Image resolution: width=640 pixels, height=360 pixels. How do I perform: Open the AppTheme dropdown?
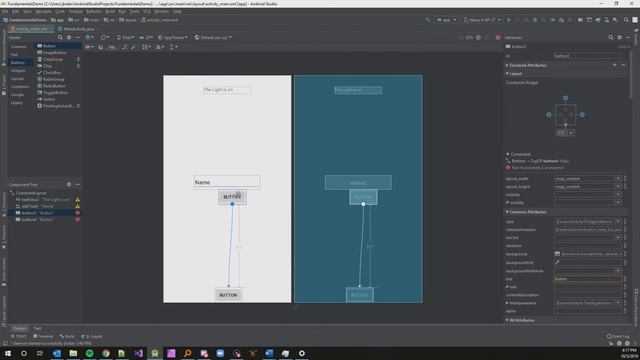173,37
